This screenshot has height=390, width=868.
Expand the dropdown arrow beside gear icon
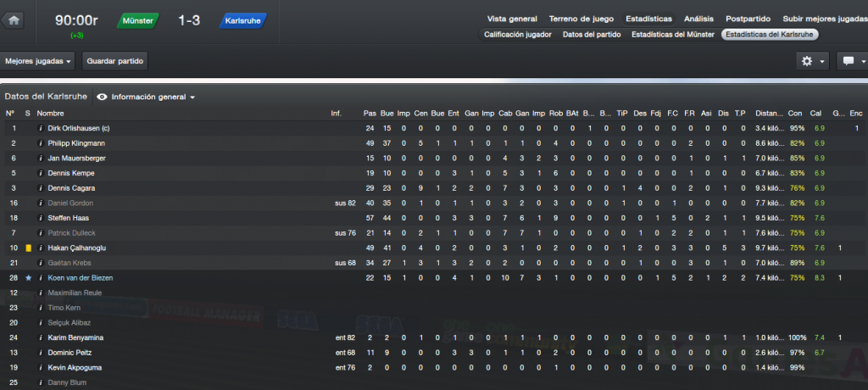point(822,62)
